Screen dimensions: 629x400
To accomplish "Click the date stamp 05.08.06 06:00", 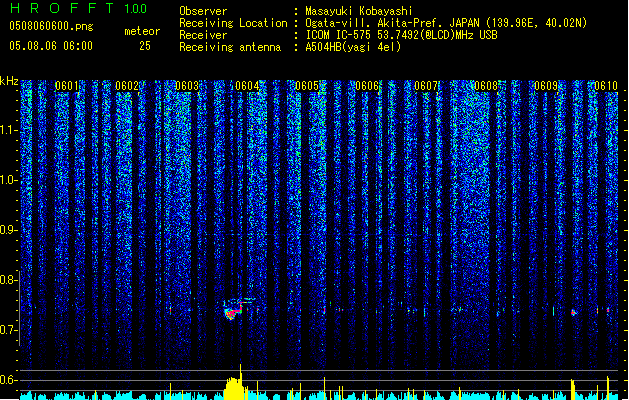I will point(51,46).
